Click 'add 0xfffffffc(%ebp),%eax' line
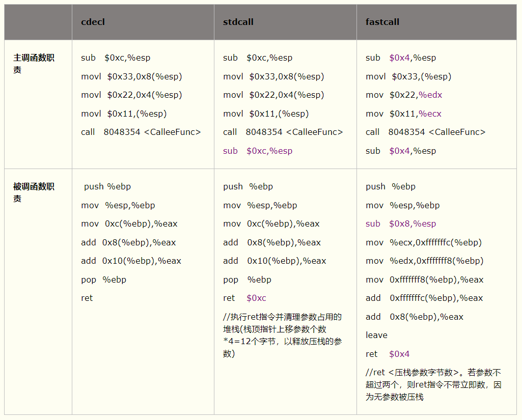The image size is (522, 420). coord(424,298)
